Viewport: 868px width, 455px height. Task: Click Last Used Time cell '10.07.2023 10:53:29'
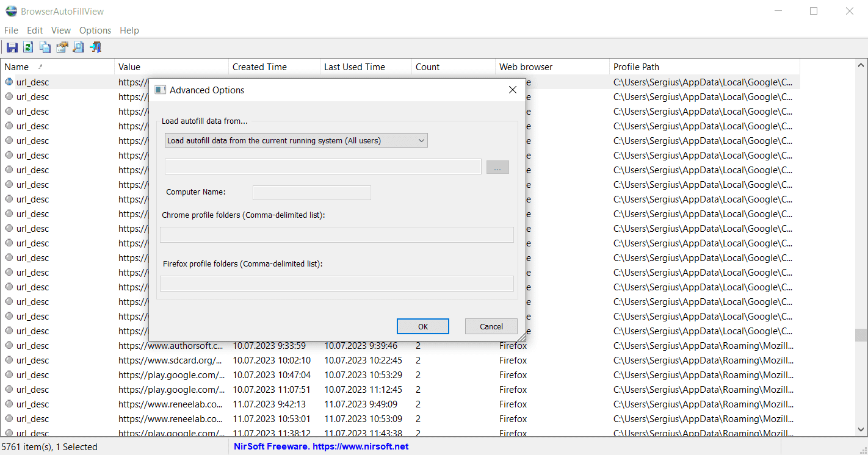pyautogui.click(x=363, y=374)
